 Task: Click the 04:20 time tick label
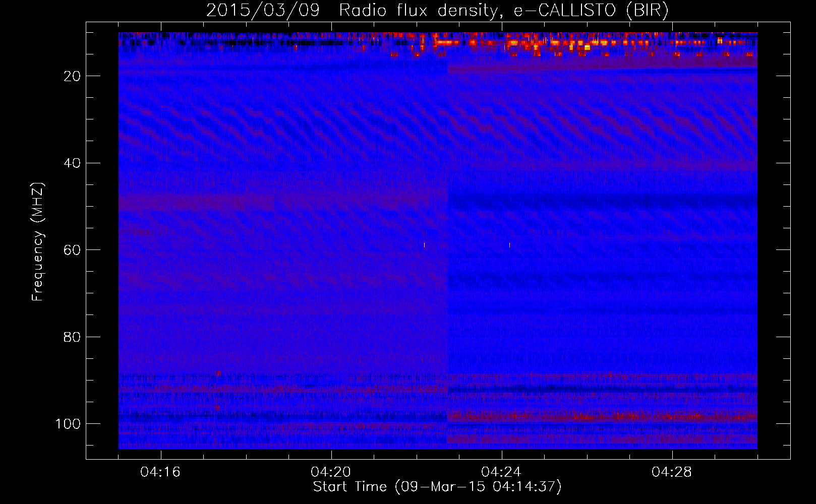click(331, 472)
